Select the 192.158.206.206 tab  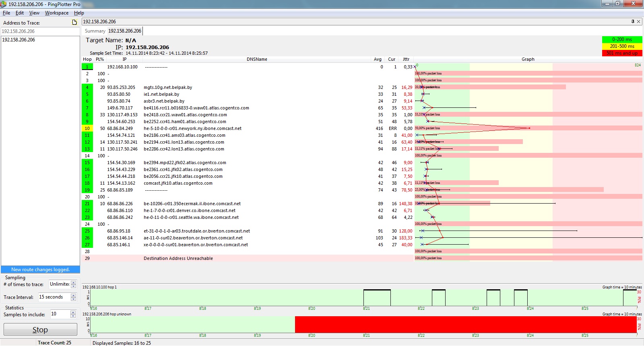(125, 31)
